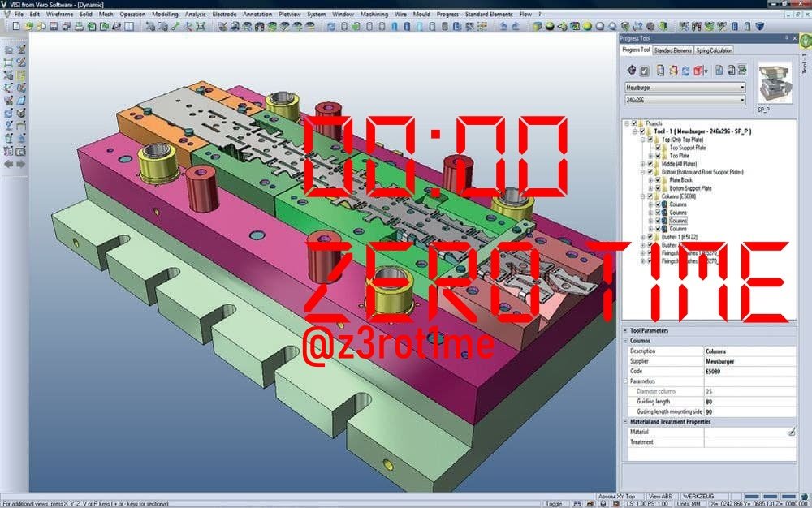Click the Print icon in the toolbar
812x508 pixels.
(x=80, y=26)
